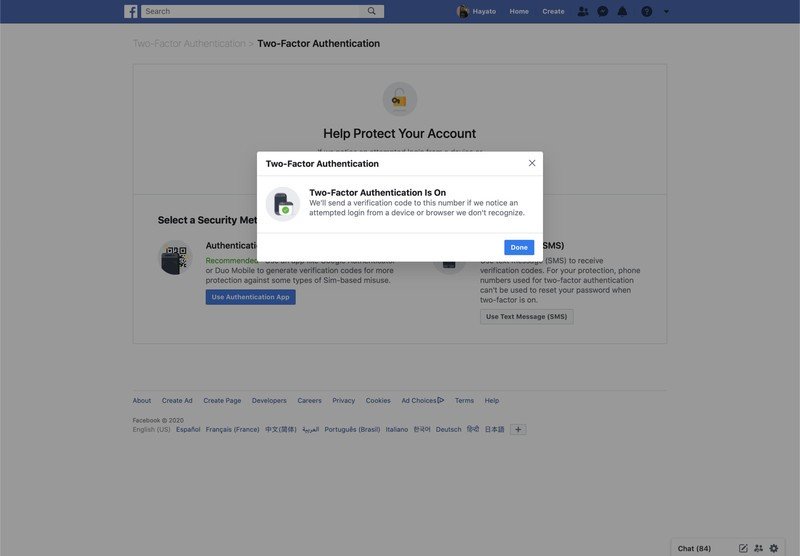
Task: Click Use Authentication App button
Action: click(x=251, y=297)
